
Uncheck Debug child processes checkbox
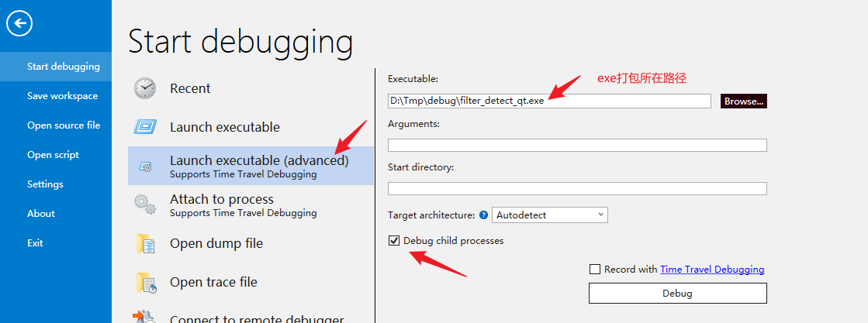tap(394, 241)
